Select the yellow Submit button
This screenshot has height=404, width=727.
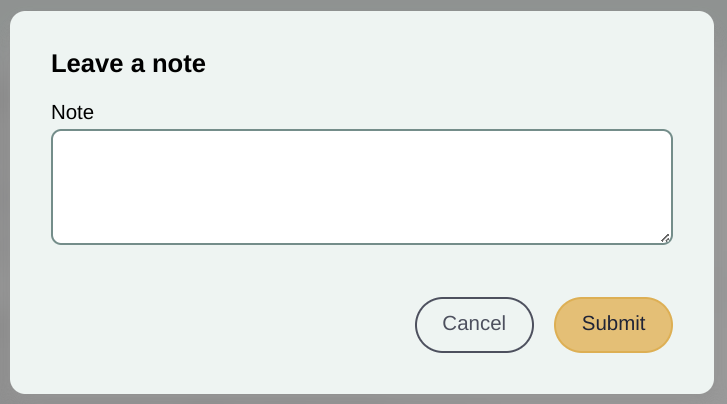tap(613, 325)
